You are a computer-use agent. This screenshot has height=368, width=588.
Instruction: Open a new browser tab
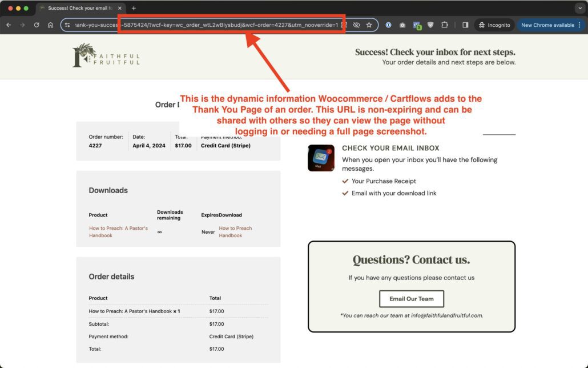(x=134, y=8)
